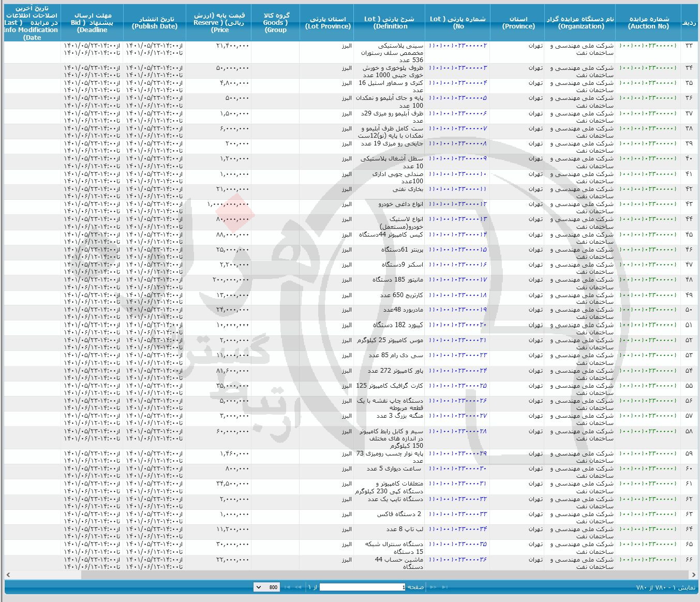
Task: Click the double-arrow pager icon beside the 'صفحه' label
Action: coord(434,587)
